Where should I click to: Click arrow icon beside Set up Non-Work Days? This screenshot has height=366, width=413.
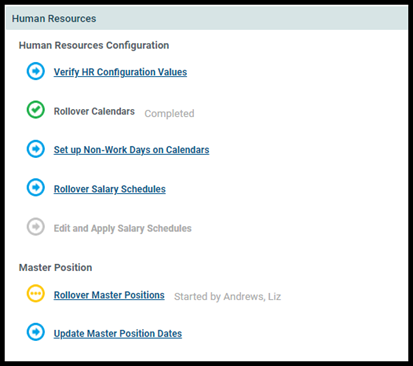pyautogui.click(x=36, y=149)
